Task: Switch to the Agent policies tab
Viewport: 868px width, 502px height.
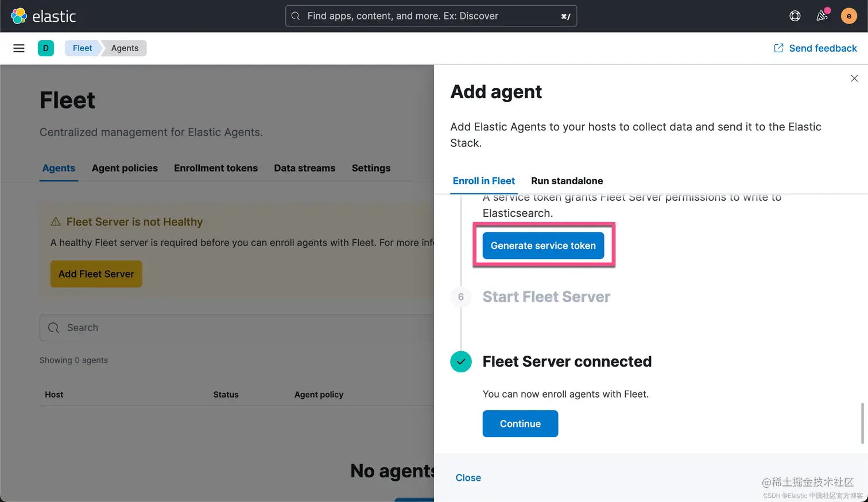Action: pos(125,168)
